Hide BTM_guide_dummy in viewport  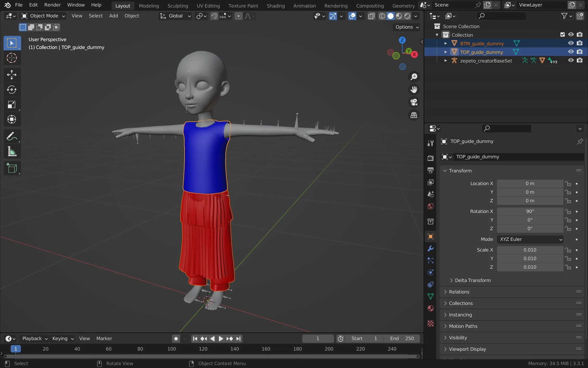click(x=571, y=43)
